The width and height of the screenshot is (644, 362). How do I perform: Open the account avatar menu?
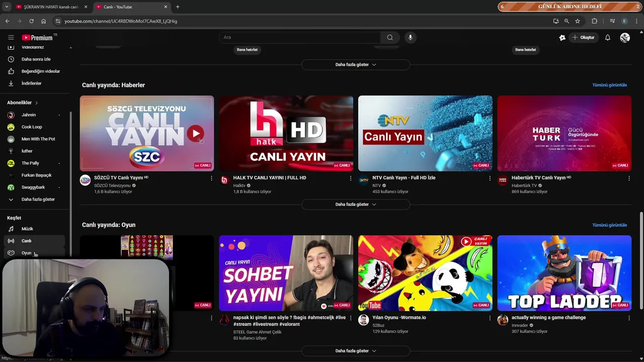tap(625, 37)
